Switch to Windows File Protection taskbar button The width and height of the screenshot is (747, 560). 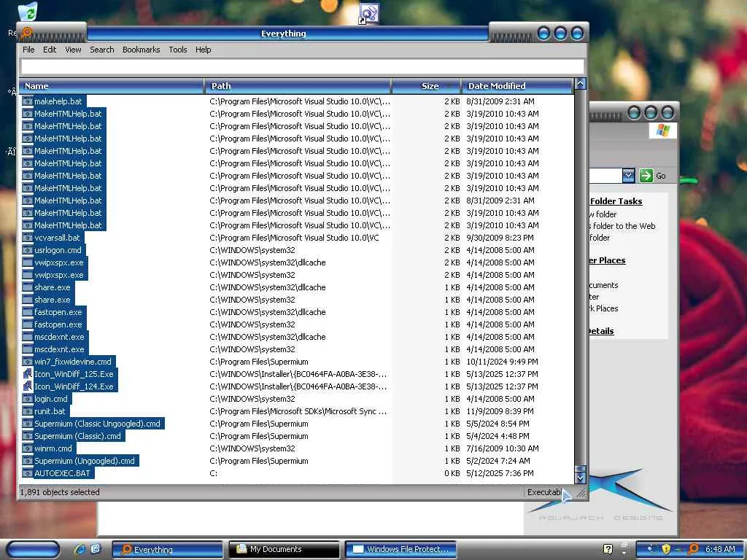pyautogui.click(x=400, y=550)
